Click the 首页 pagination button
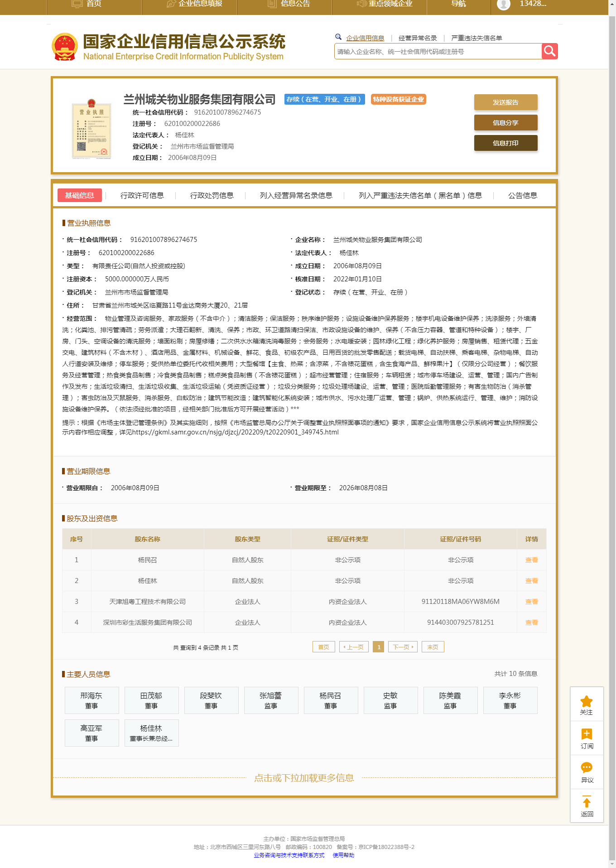This screenshot has width=616, height=868. coord(323,647)
